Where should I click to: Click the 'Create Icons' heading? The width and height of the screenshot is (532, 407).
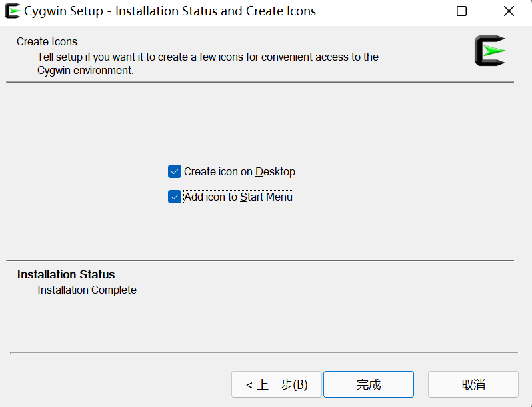47,42
